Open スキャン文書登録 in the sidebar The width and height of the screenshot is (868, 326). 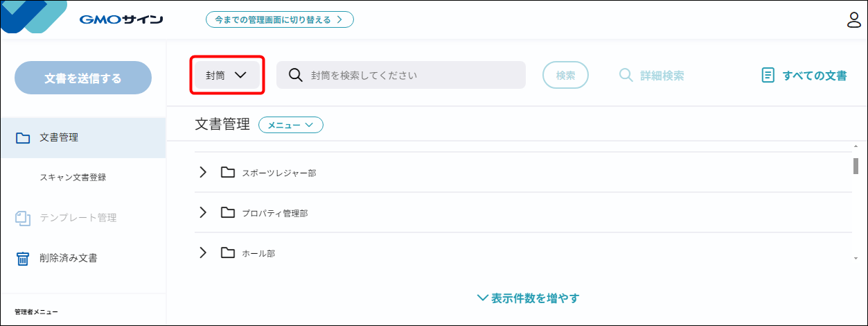[73, 178]
